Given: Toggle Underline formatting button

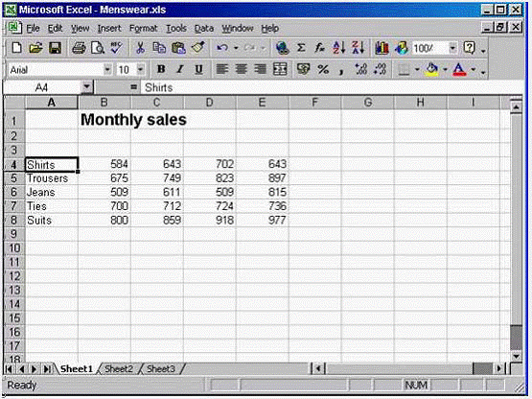Looking at the screenshot, I should pos(198,70).
